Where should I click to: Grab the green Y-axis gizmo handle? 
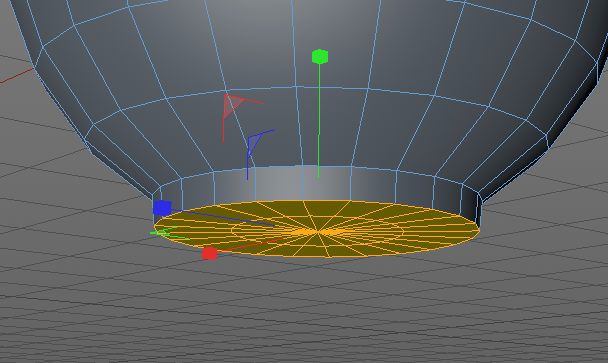pyautogui.click(x=320, y=57)
